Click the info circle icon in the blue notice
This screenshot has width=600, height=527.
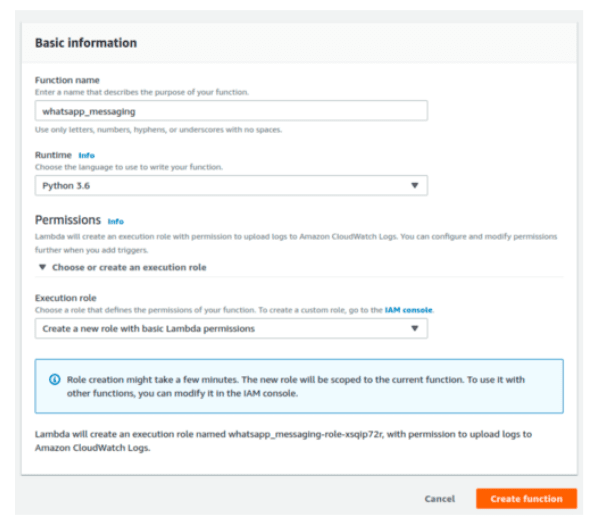coord(55,380)
